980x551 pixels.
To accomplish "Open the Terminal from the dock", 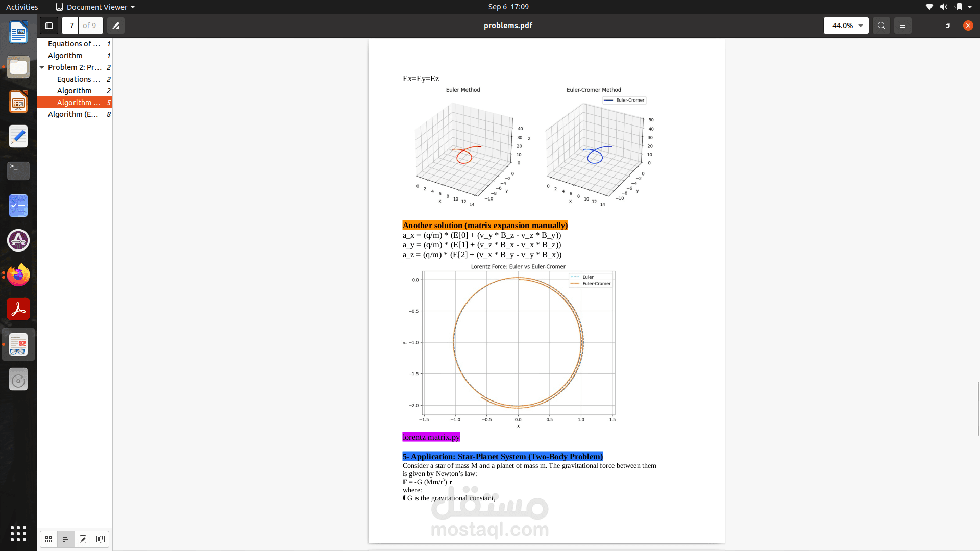I will 18,171.
